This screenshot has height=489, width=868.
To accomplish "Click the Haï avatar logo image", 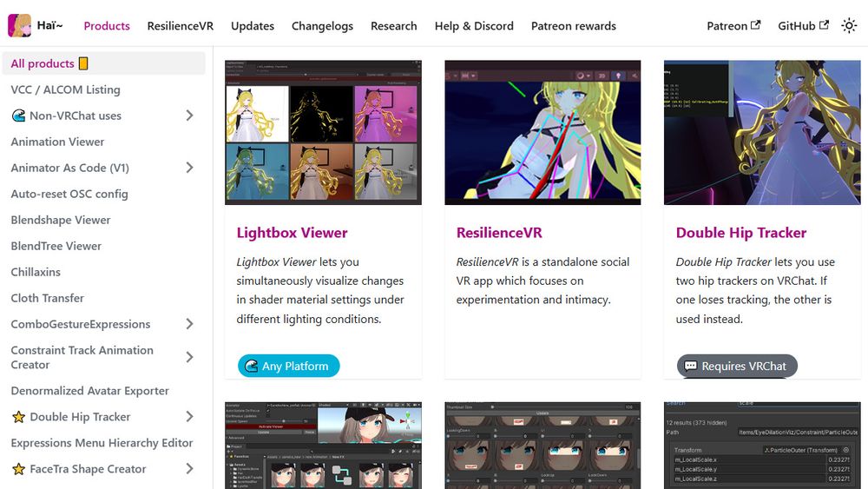I will 19,25.
